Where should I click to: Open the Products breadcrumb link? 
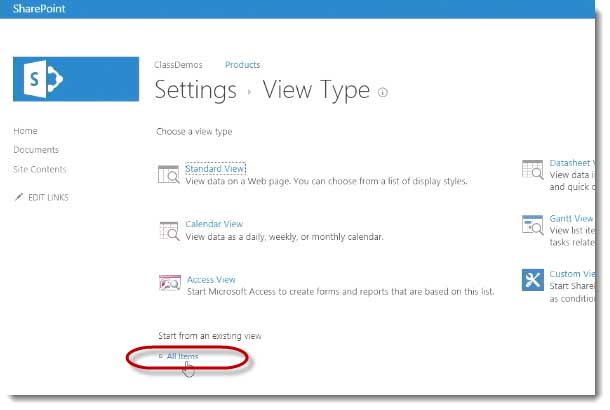click(x=242, y=65)
